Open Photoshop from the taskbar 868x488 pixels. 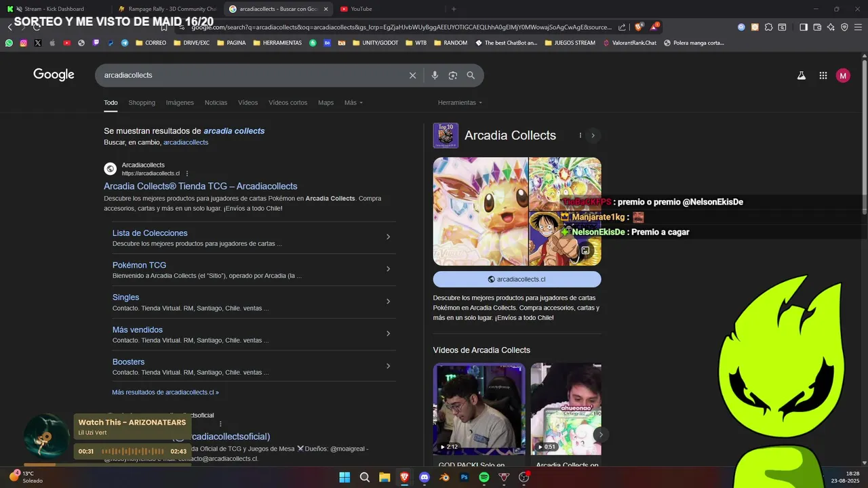coord(465,477)
